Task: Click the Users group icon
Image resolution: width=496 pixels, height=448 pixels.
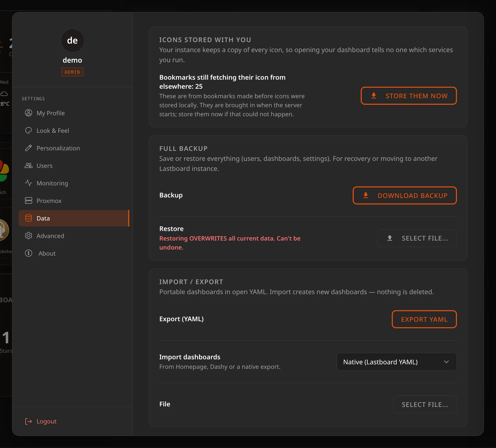Action: pos(29,166)
